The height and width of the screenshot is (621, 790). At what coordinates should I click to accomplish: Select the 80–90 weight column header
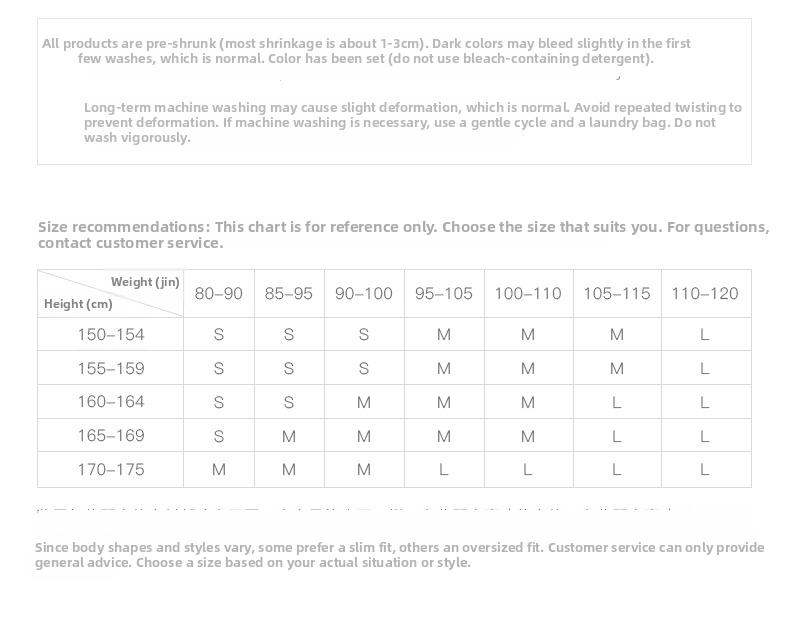[219, 294]
